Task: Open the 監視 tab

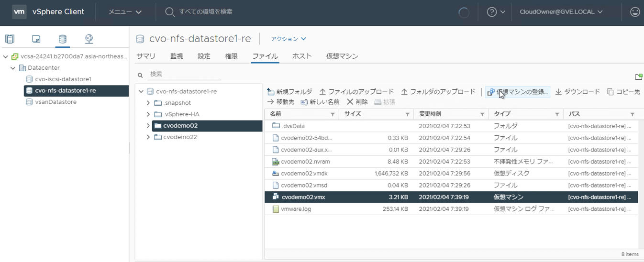Action: [x=177, y=56]
